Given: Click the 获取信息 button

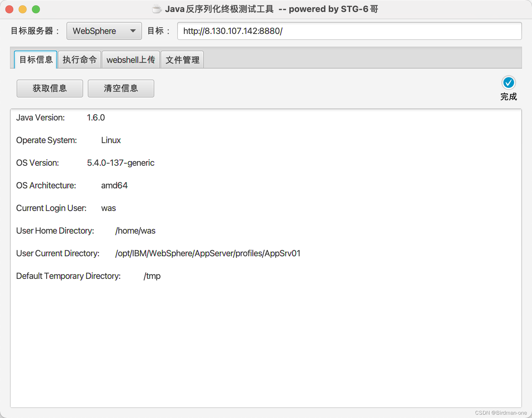Looking at the screenshot, I should tap(50, 88).
